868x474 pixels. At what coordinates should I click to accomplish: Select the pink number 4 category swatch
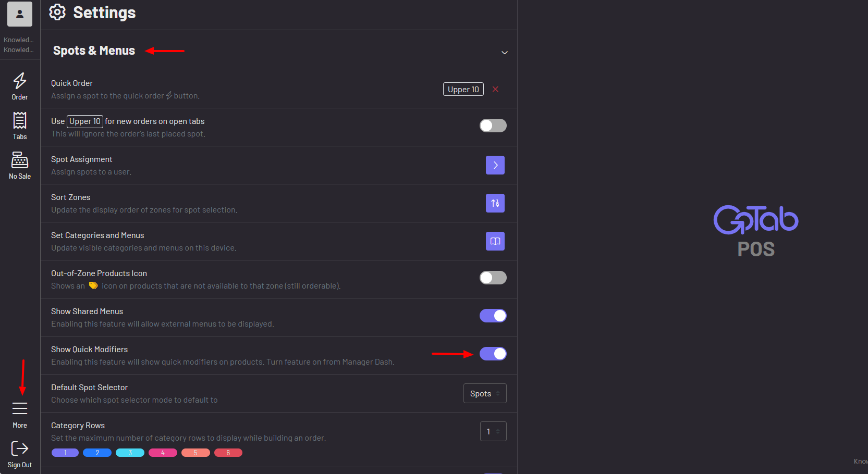[162, 453]
